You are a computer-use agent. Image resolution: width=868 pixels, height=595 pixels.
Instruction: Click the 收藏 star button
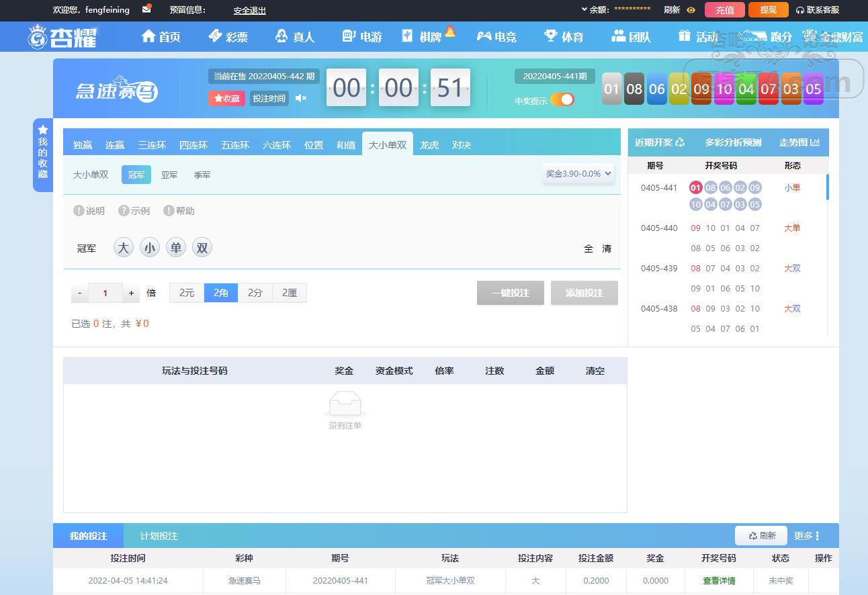coord(226,99)
